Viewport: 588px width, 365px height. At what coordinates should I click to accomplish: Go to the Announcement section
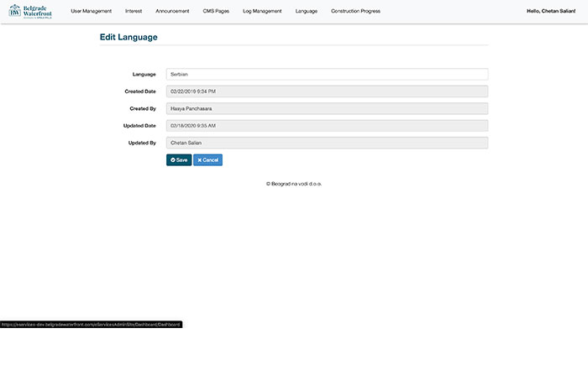[172, 11]
